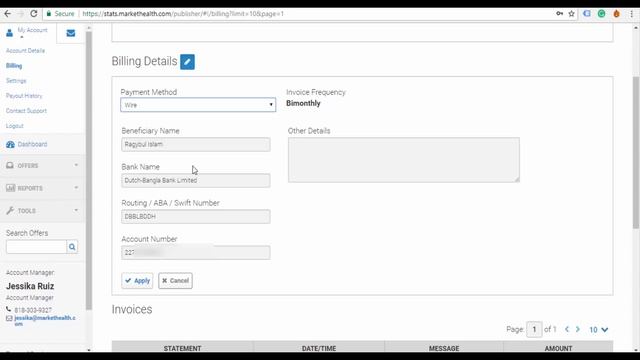Click the DATE/TIME column header
Image resolution: width=640 pixels, height=360 pixels.
click(319, 348)
